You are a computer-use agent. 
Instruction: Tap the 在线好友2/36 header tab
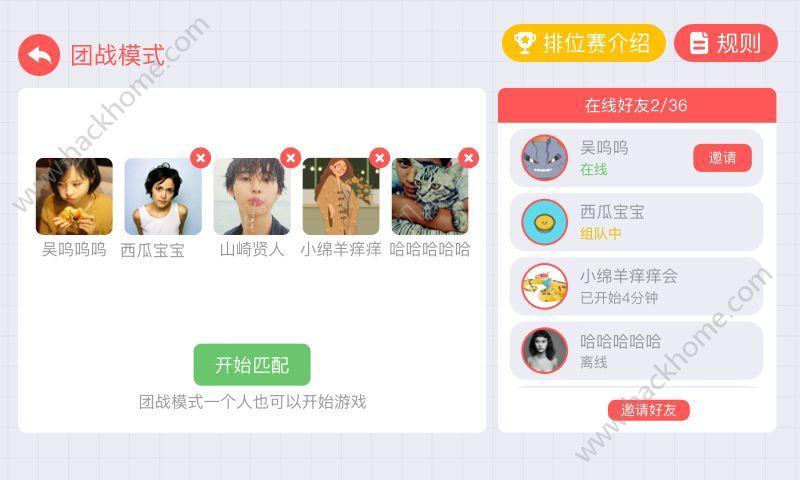pyautogui.click(x=637, y=105)
